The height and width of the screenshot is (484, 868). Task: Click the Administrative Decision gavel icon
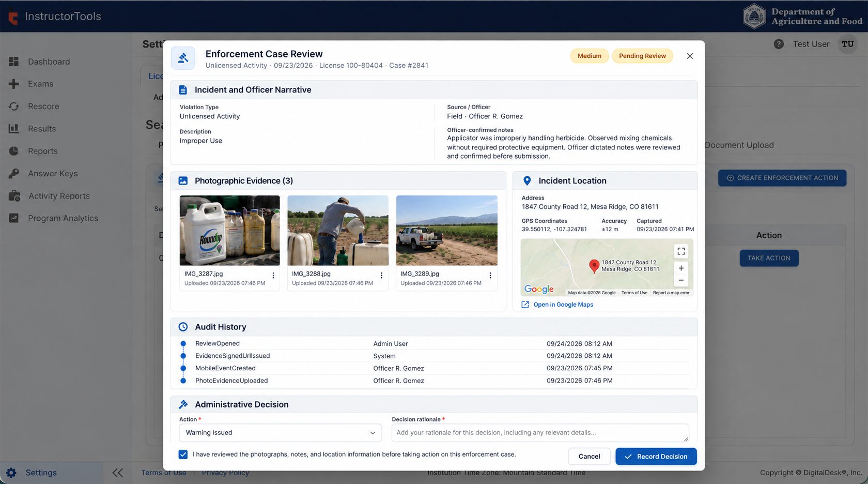pyautogui.click(x=183, y=404)
